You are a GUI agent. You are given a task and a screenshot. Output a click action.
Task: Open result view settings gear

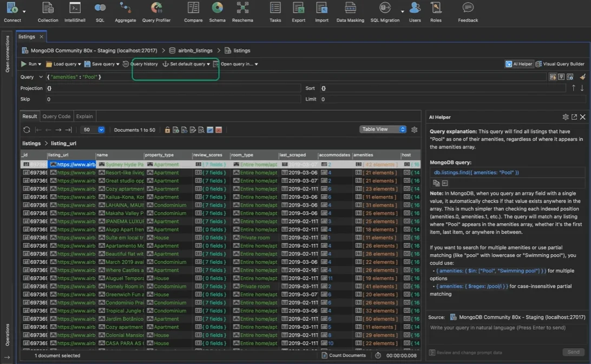pyautogui.click(x=414, y=130)
